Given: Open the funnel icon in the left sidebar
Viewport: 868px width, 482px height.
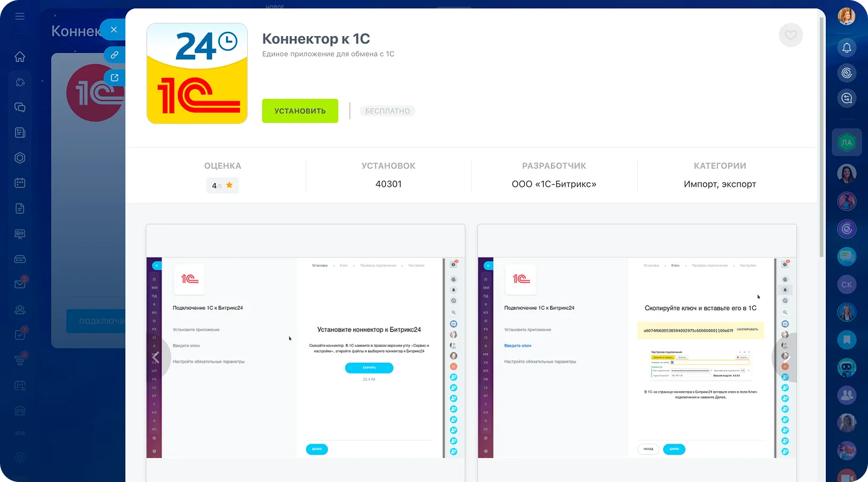Looking at the screenshot, I should pyautogui.click(x=20, y=360).
